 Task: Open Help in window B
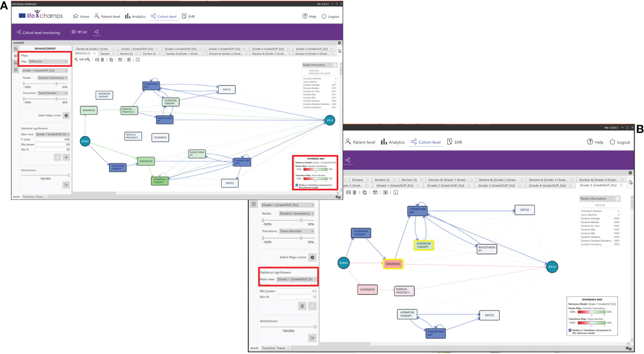(595, 142)
